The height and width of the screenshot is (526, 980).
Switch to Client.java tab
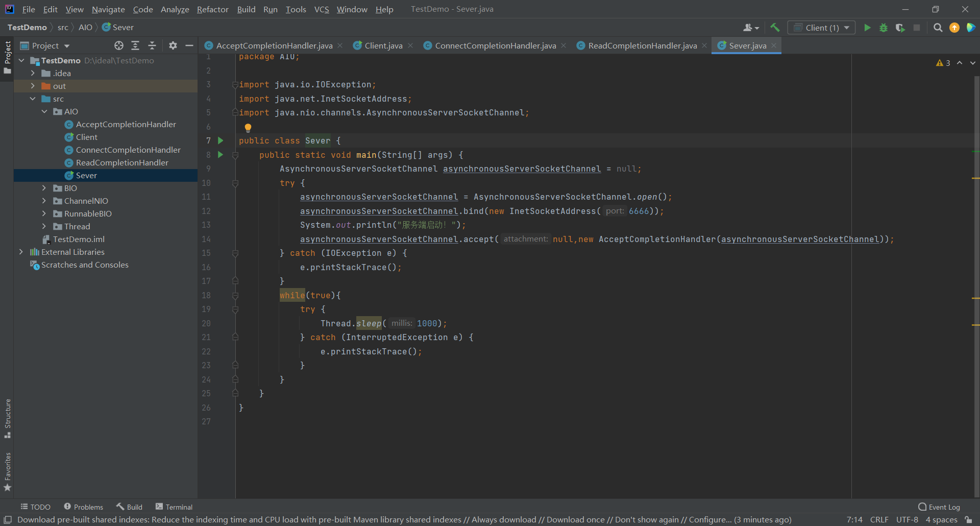pos(383,45)
